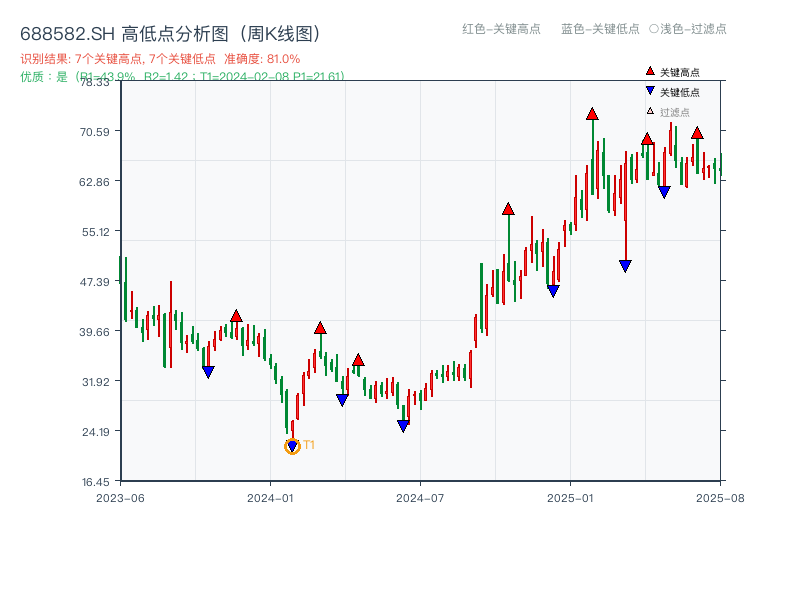Screen dimensions: 800x600
Task: Select red high triangle near 58 in October 2024
Action: (508, 209)
